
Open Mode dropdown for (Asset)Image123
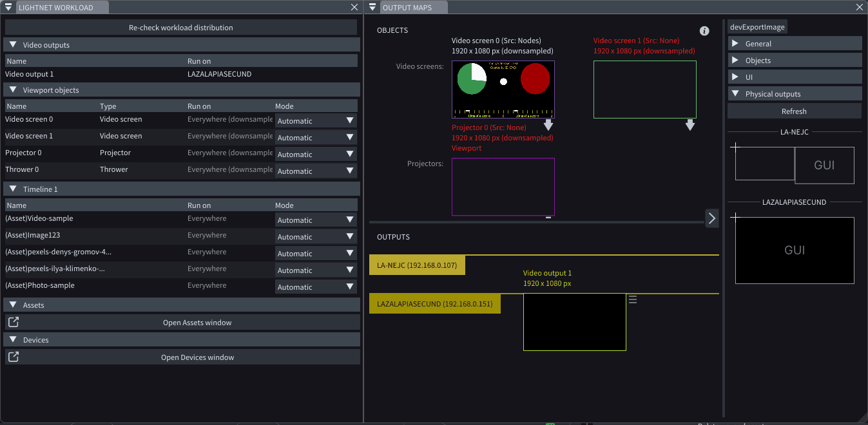[x=316, y=236]
